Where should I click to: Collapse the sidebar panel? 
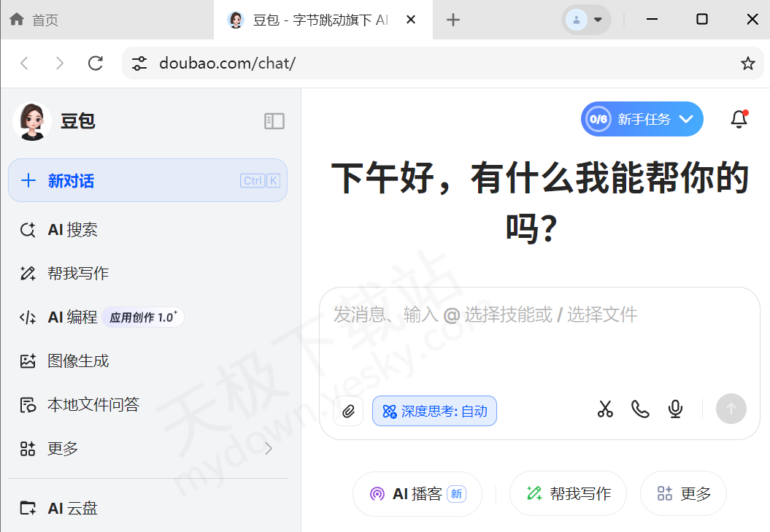click(274, 121)
